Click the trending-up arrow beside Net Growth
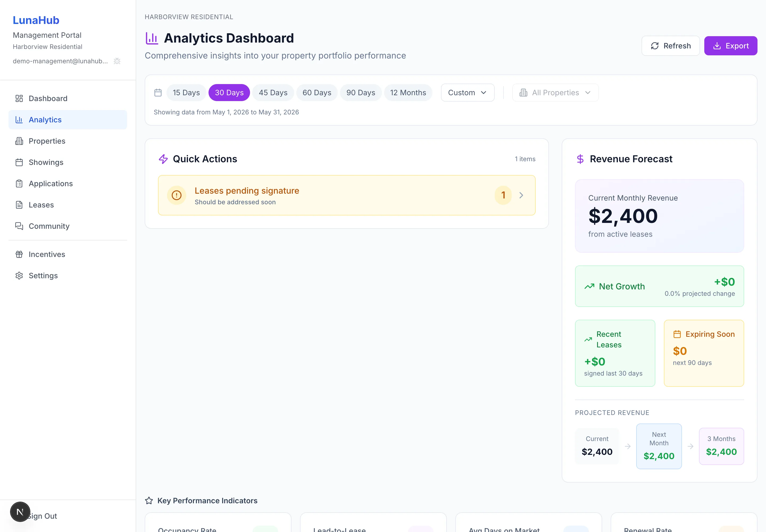Screen dimensions: 766x532 point(589,286)
